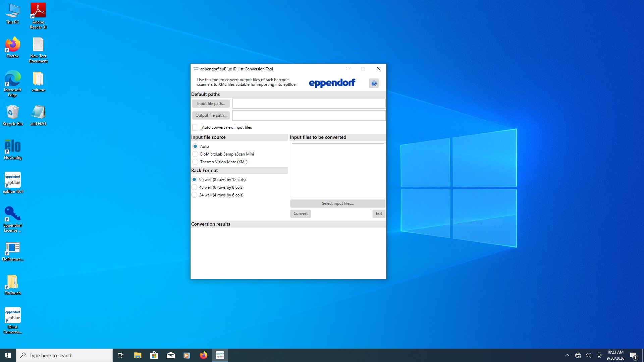Choose 24 well rack format
The height and width of the screenshot is (362, 644).
tap(194, 195)
